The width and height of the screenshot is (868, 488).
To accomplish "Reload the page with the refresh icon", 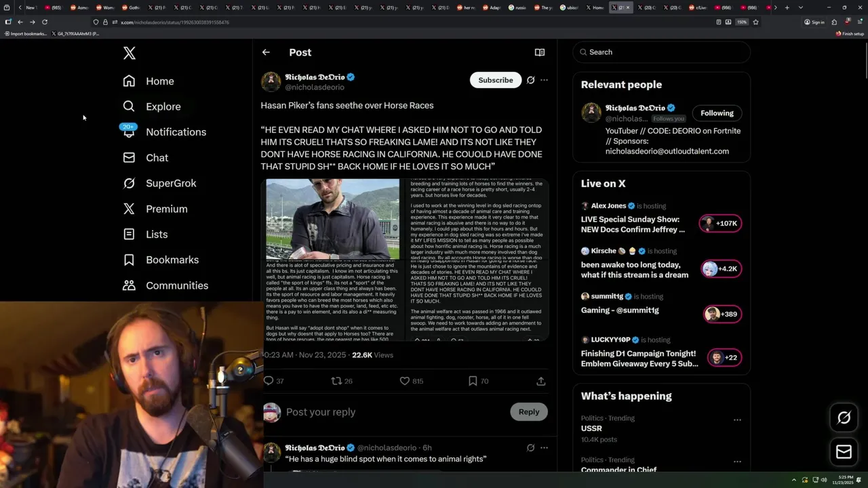I will [45, 22].
